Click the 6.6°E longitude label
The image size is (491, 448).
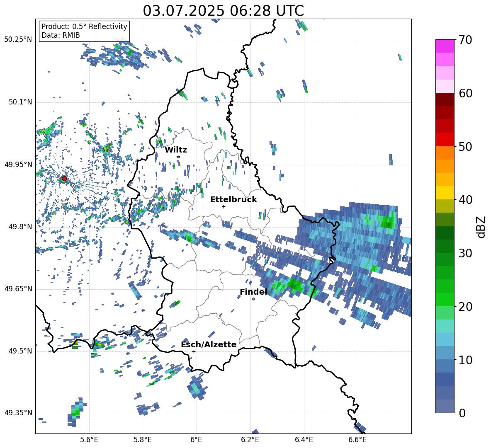[357, 440]
